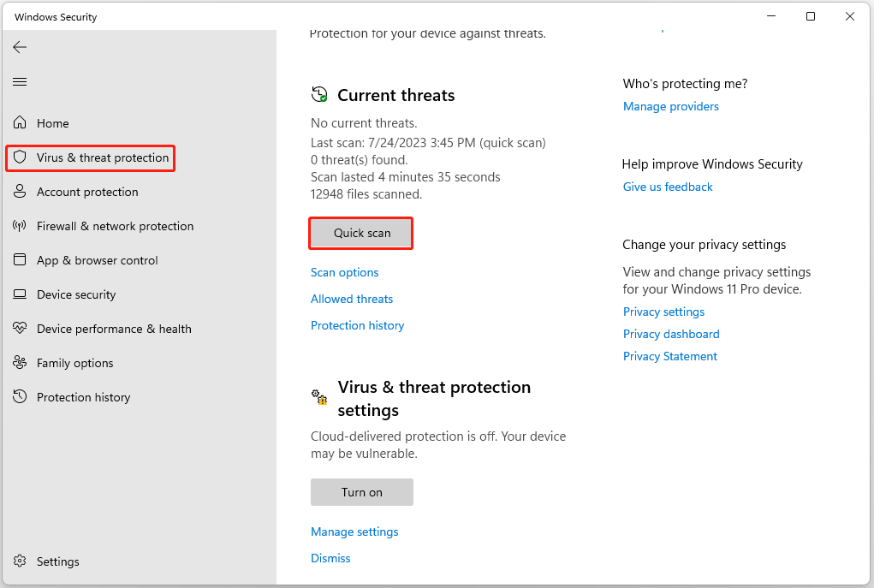
Task: Open Manage providers link
Action: click(x=670, y=106)
